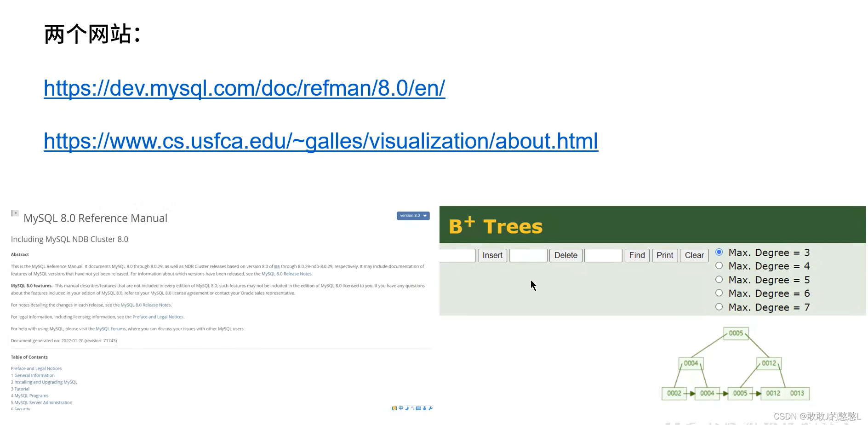Focus the delete value input field
868x425 pixels.
tap(528, 255)
